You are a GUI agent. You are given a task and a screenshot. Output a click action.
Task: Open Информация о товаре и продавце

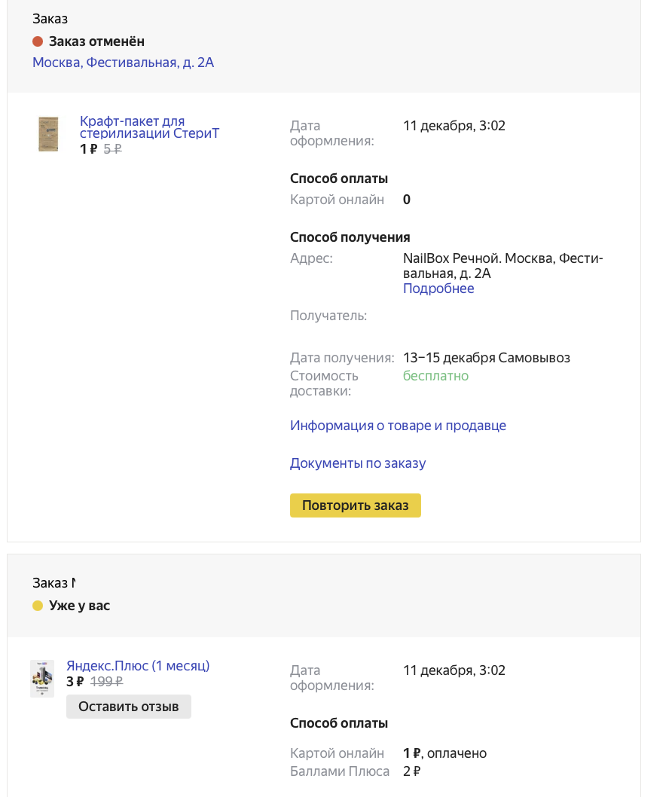[x=398, y=426]
